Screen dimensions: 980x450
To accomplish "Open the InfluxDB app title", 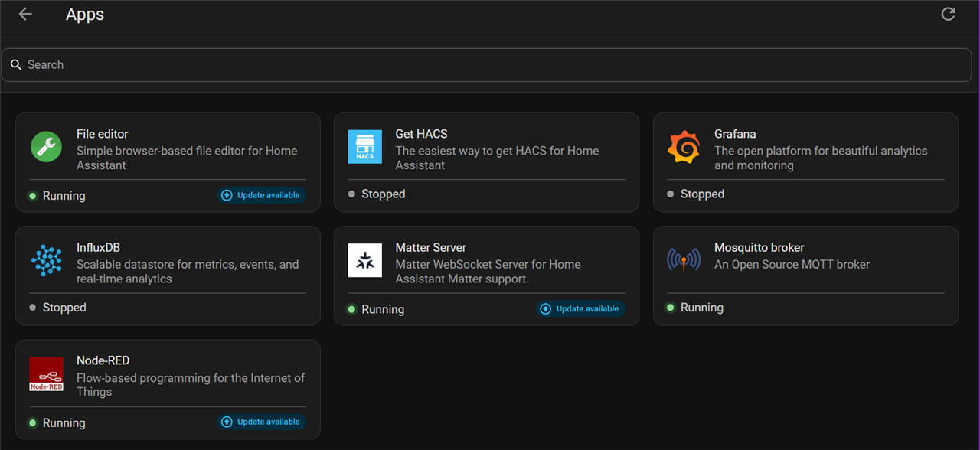I will tap(98, 247).
